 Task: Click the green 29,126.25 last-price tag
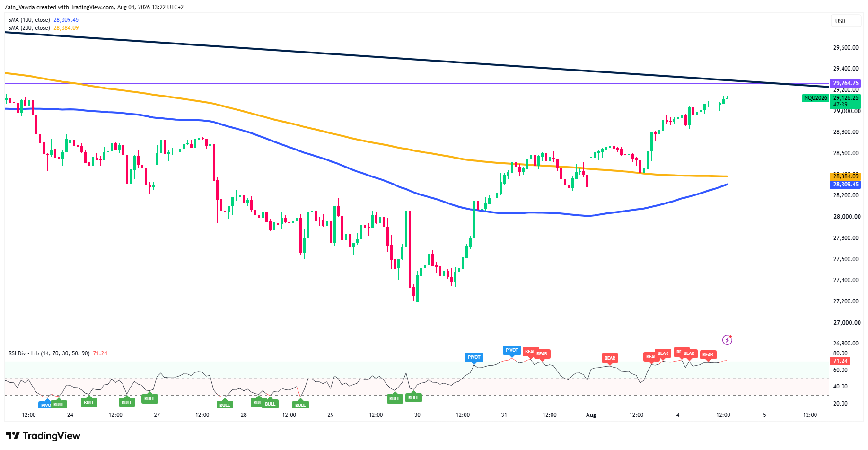coord(845,101)
